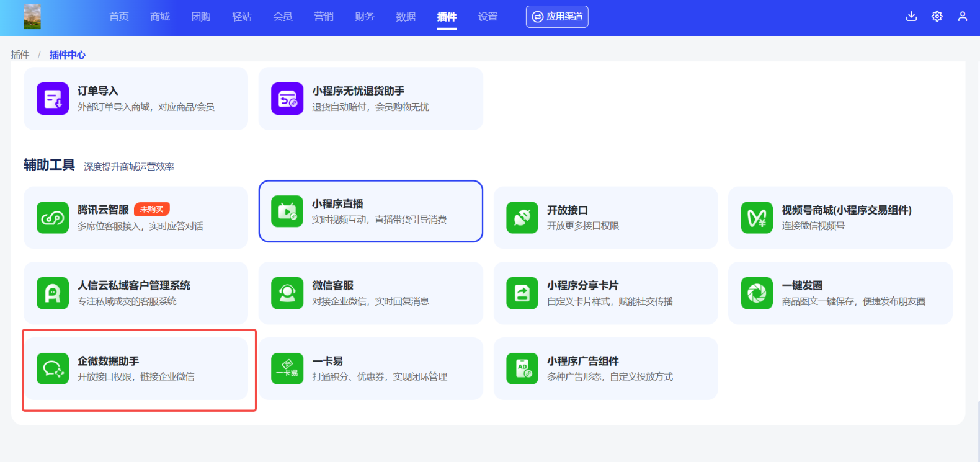Click the download icon in top bar
The image size is (980, 462).
pos(911,17)
